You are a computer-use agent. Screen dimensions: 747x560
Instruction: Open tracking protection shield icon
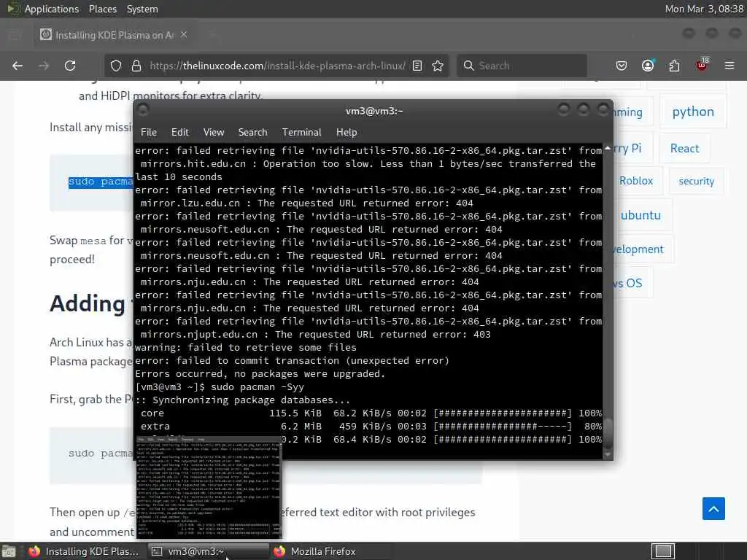[116, 66]
